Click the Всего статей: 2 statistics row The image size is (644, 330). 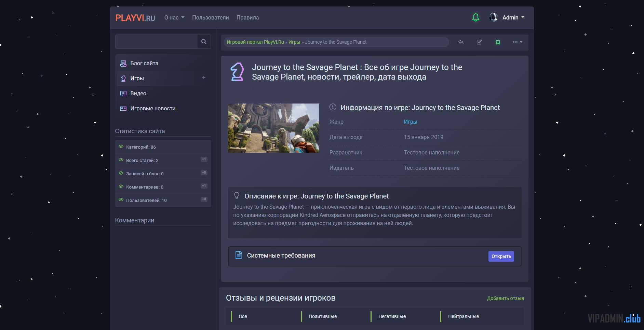(163, 160)
